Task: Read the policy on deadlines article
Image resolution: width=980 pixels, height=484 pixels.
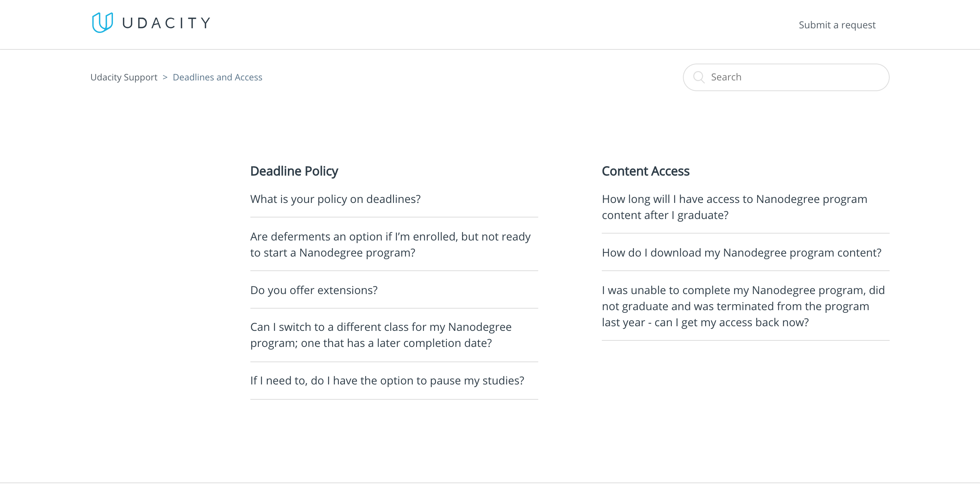Action: 335,199
